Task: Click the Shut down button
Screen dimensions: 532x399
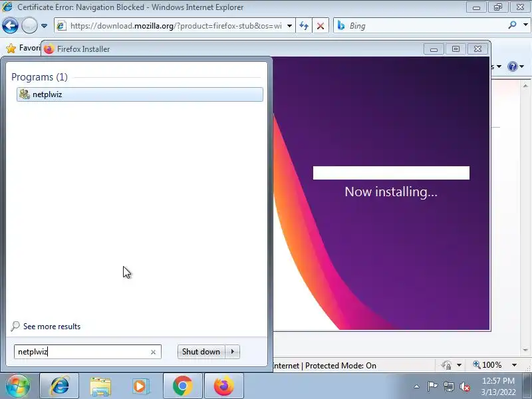Action: pos(201,352)
